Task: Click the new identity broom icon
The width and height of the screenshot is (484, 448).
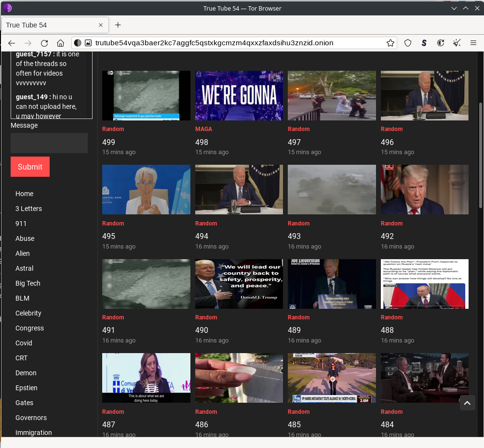Action: pos(457,43)
